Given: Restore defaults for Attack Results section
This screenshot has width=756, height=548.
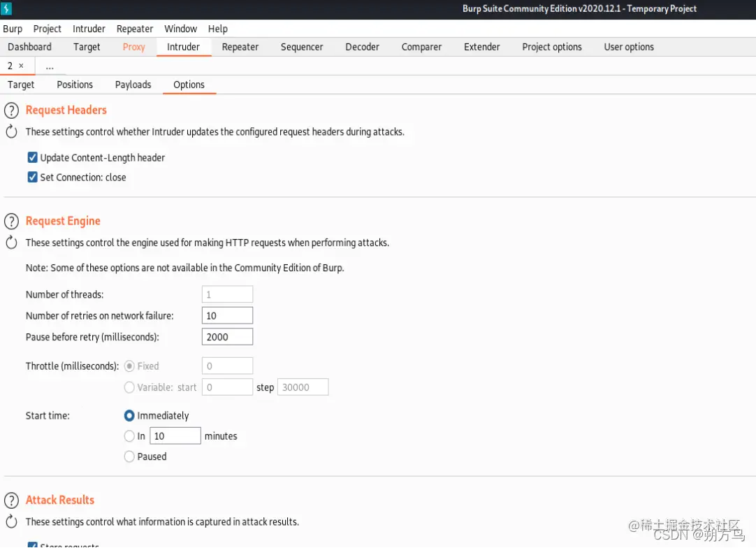Looking at the screenshot, I should pyautogui.click(x=12, y=521).
